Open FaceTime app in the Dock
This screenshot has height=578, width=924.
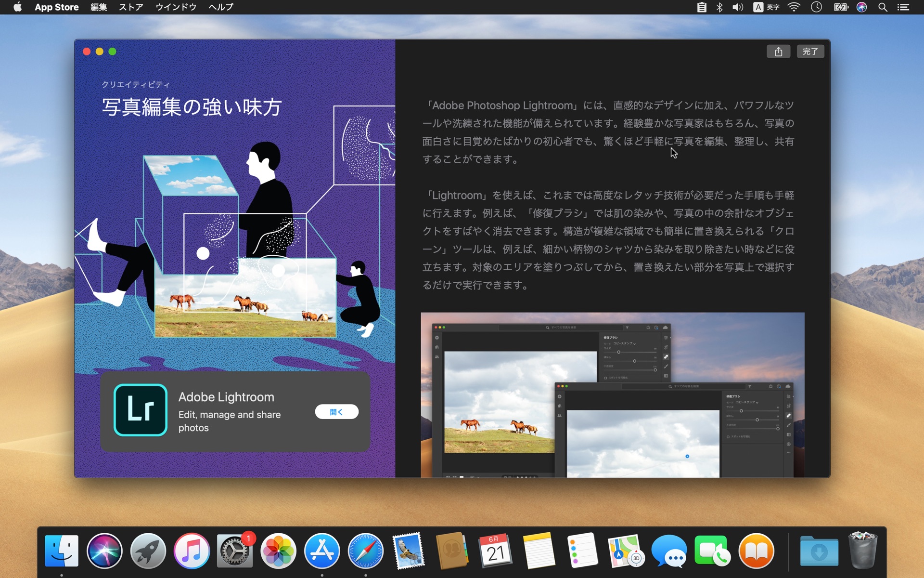click(713, 551)
